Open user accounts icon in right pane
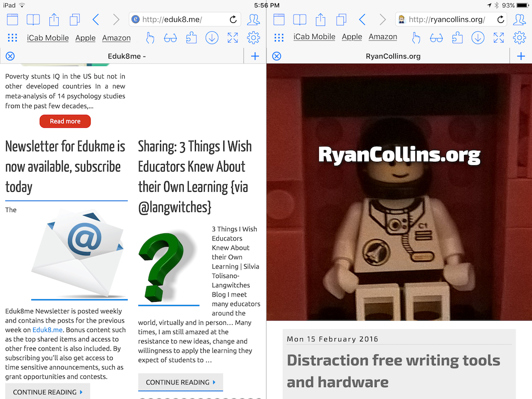Screen dimensions: 532x399 pos(520,20)
